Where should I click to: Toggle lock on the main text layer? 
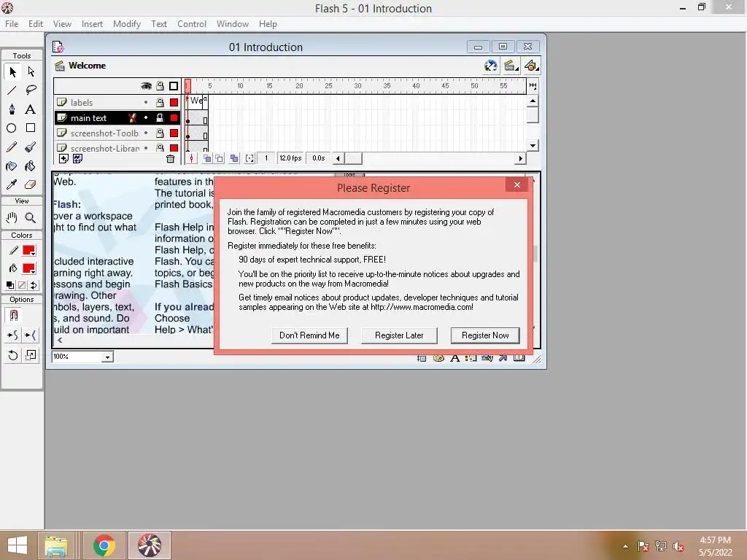tap(160, 117)
